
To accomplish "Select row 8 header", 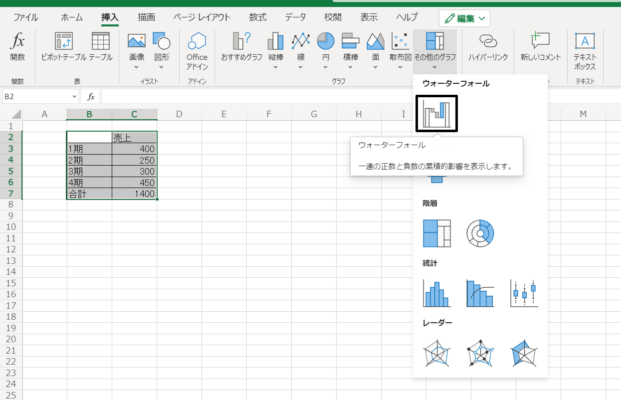I will click(11, 205).
